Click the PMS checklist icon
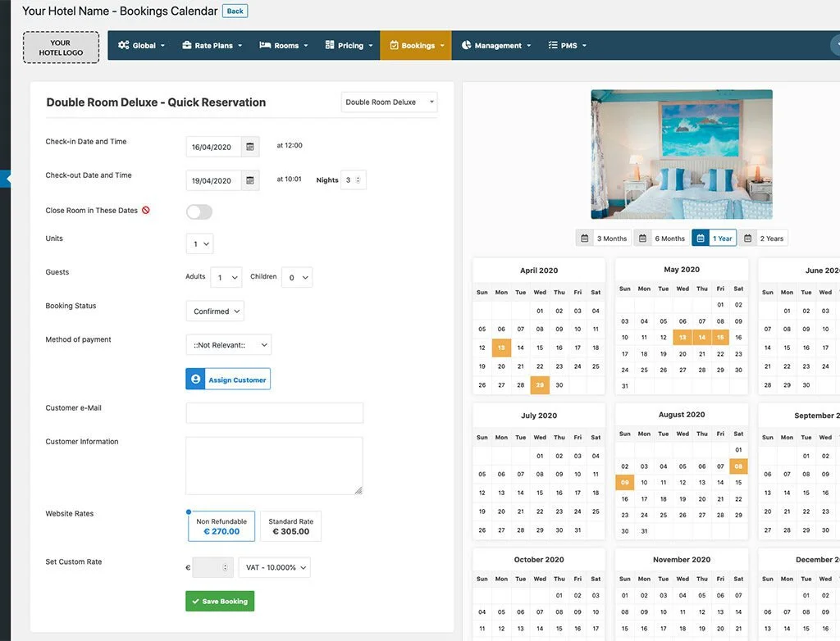This screenshot has width=840, height=641. (553, 45)
